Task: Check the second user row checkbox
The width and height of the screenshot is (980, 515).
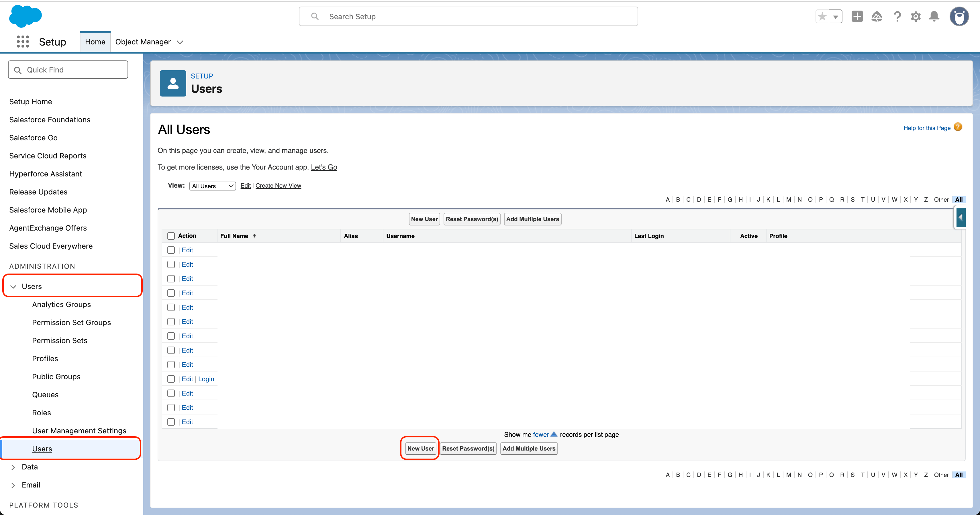Action: coord(171,264)
